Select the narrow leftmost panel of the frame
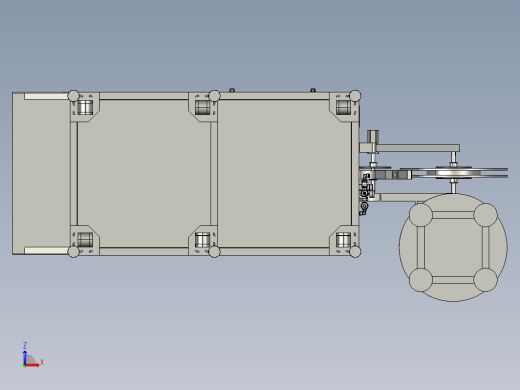The width and height of the screenshot is (520, 390). (41, 173)
